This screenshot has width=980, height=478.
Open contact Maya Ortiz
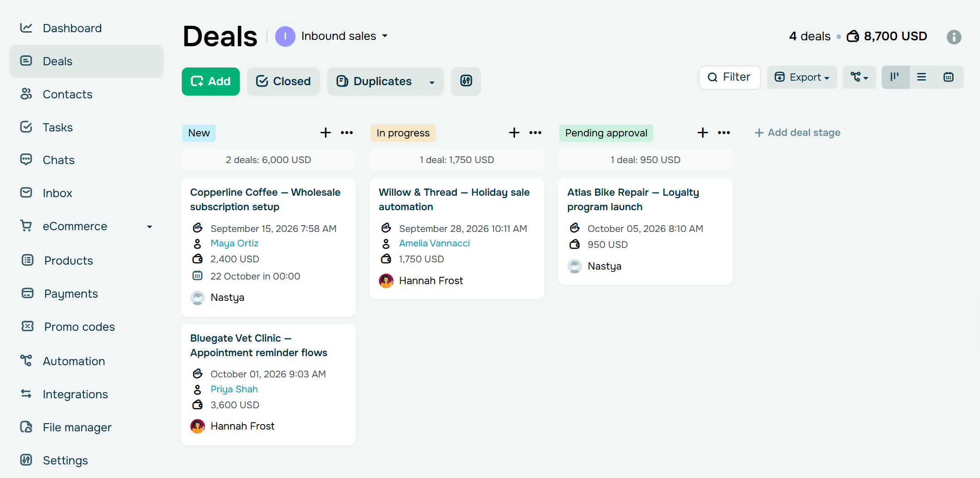pos(234,243)
